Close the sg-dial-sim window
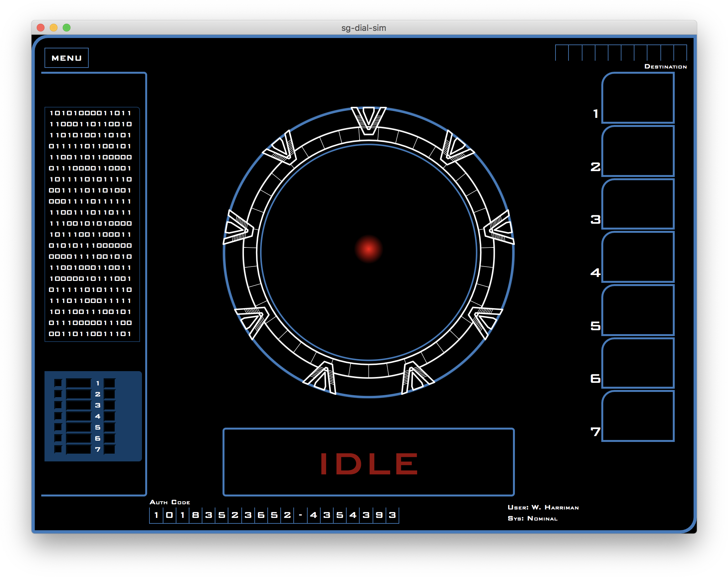 [x=41, y=27]
